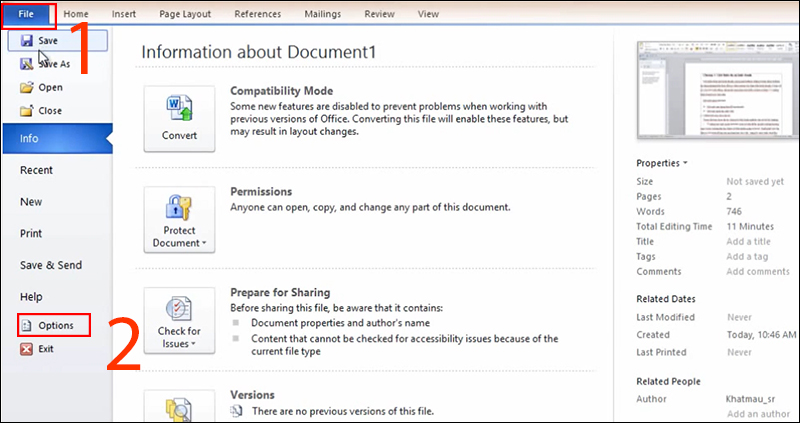Click the Open folder icon
This screenshot has height=423, width=800.
26,86
